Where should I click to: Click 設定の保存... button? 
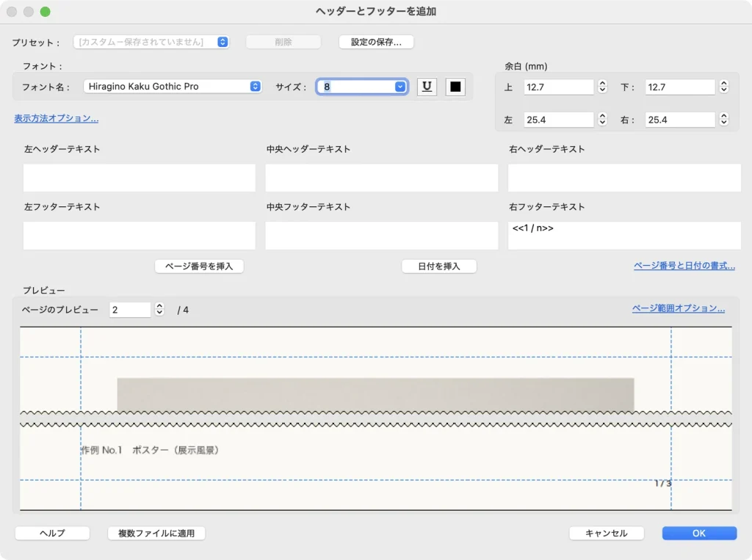376,42
